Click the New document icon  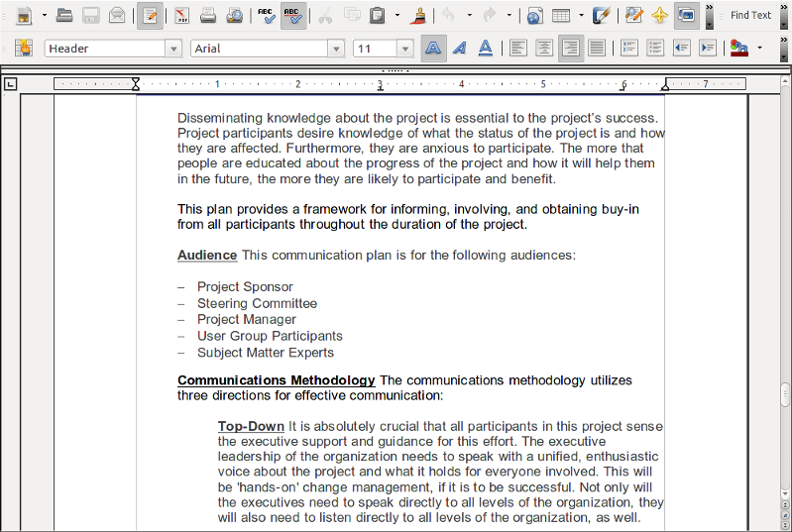point(23,16)
